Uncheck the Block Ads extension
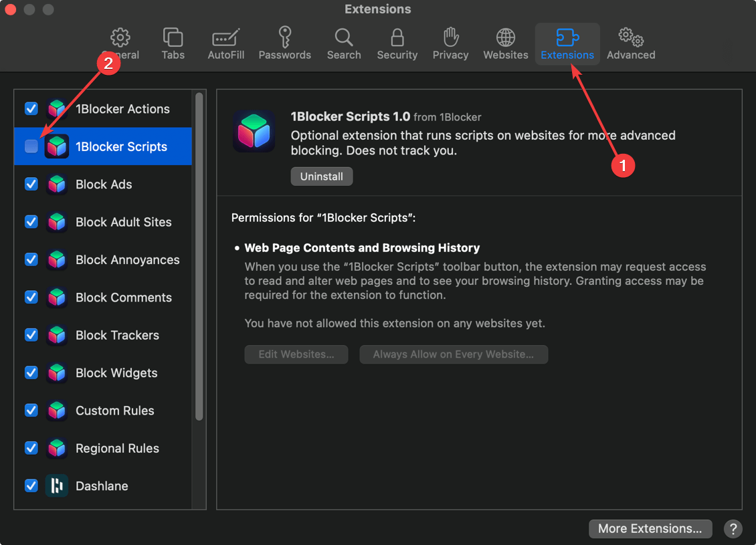 pyautogui.click(x=31, y=184)
